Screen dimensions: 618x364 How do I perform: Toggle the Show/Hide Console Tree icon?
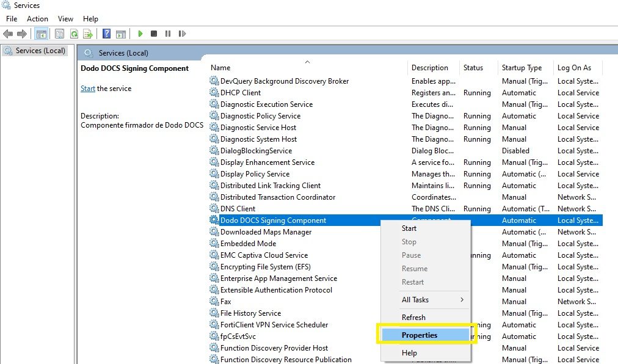pyautogui.click(x=42, y=34)
